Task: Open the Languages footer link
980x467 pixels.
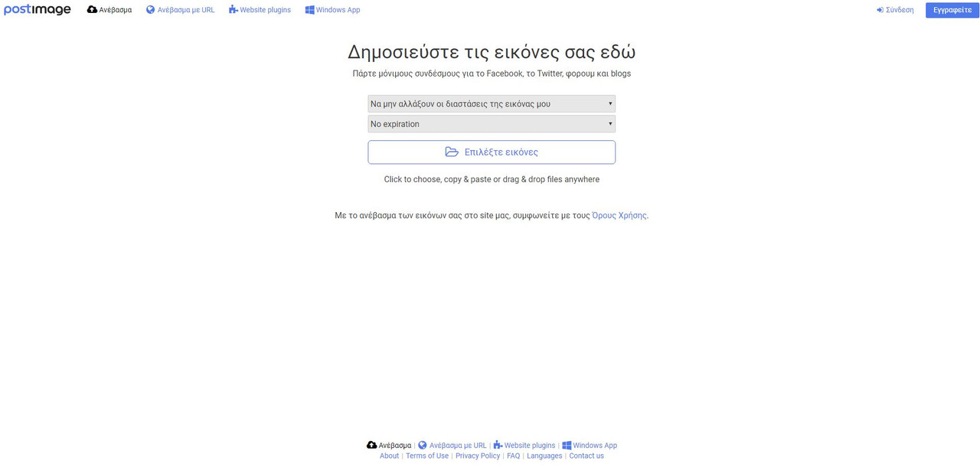Action: click(x=544, y=456)
